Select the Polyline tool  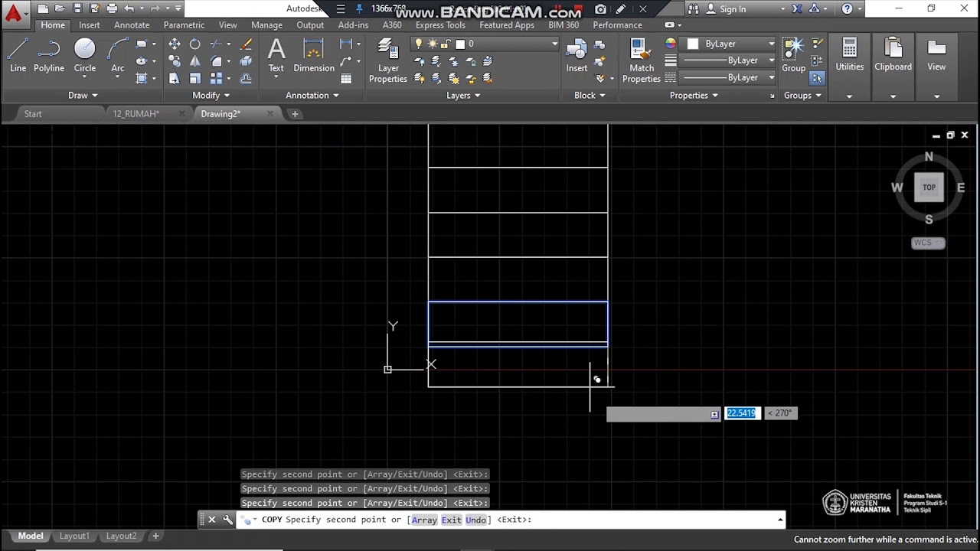(x=48, y=56)
